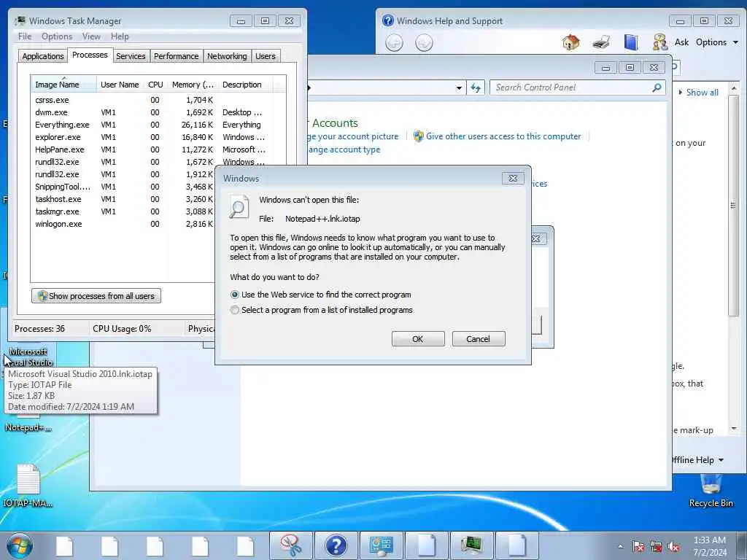Viewport: 747px width, 560px height.
Task: Open the Options menu in Task Manager
Action: [57, 36]
